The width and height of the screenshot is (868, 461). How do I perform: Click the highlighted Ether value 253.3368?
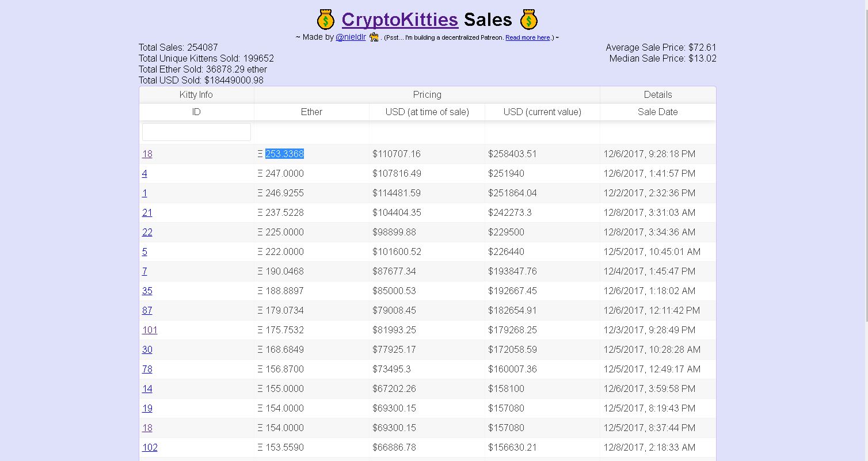(284, 154)
